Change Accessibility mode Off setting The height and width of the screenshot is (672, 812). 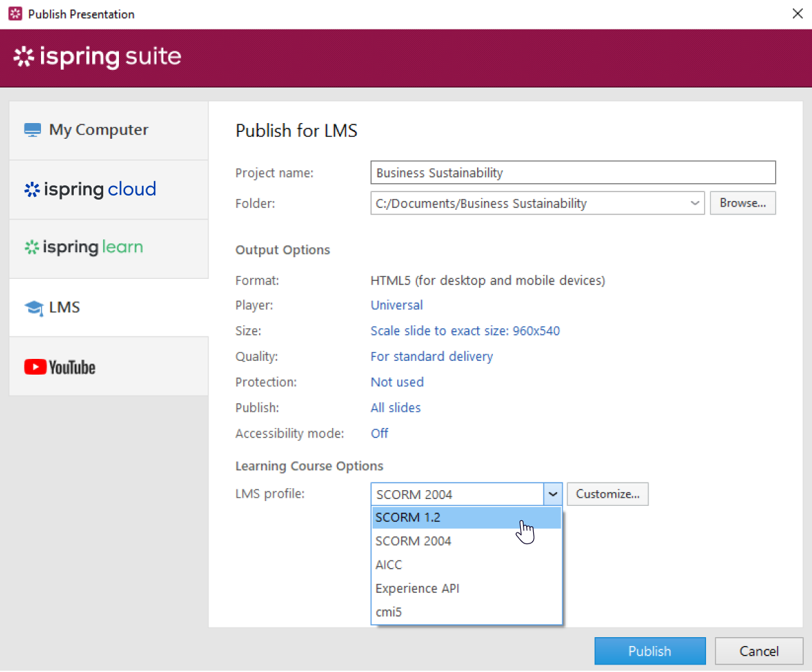click(379, 433)
